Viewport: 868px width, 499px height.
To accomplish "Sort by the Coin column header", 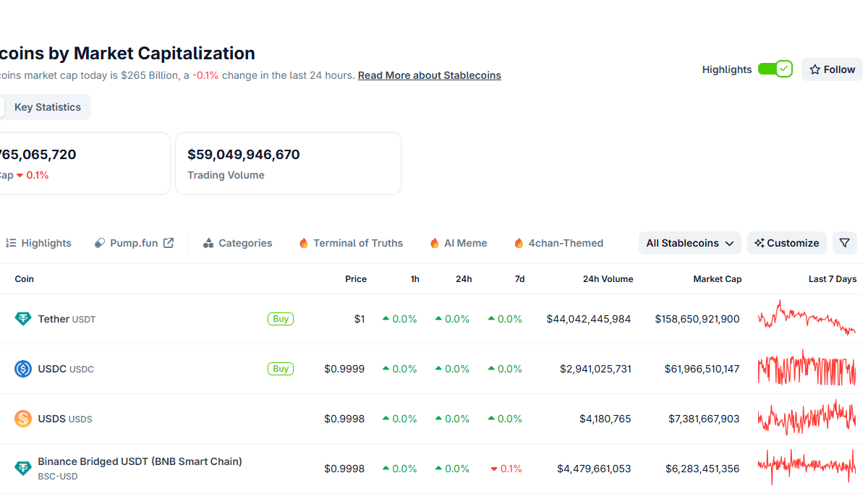I will click(x=25, y=279).
